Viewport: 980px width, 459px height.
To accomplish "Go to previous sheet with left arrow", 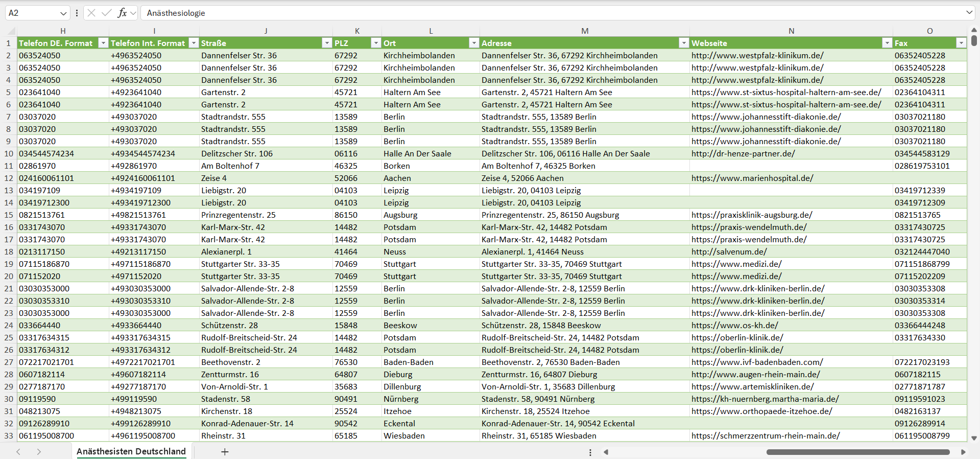I will point(18,452).
